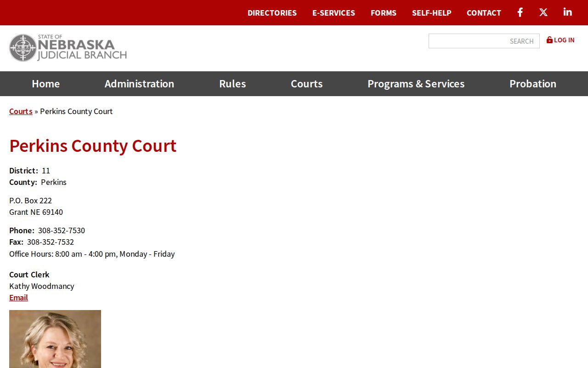Click the District value 11
Viewport: 588px width, 368px height.
pos(46,171)
